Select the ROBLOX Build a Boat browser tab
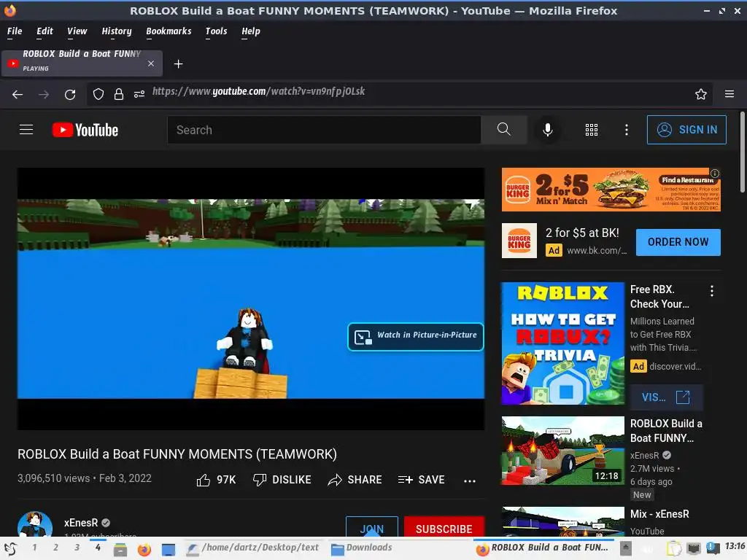 82,63
